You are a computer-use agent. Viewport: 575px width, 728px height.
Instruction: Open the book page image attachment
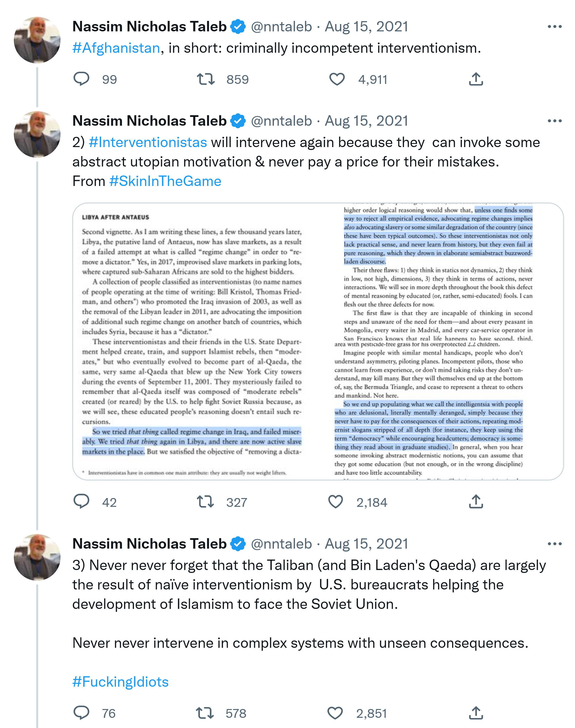coord(318,341)
